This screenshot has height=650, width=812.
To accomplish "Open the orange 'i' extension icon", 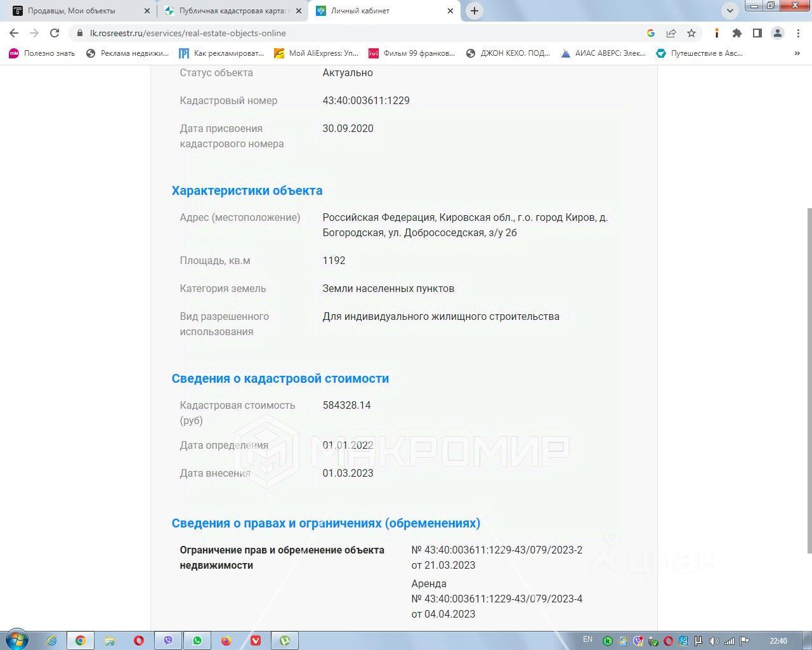I will (x=717, y=33).
